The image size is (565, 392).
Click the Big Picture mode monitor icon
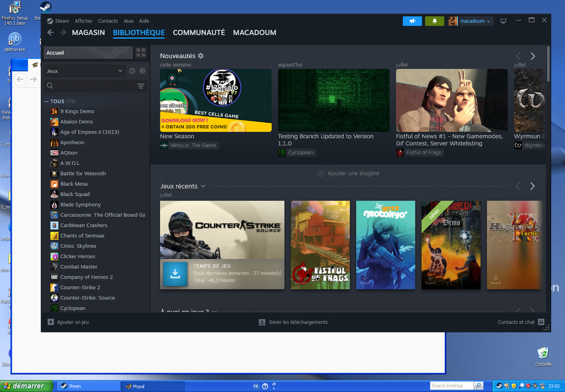pyautogui.click(x=503, y=21)
